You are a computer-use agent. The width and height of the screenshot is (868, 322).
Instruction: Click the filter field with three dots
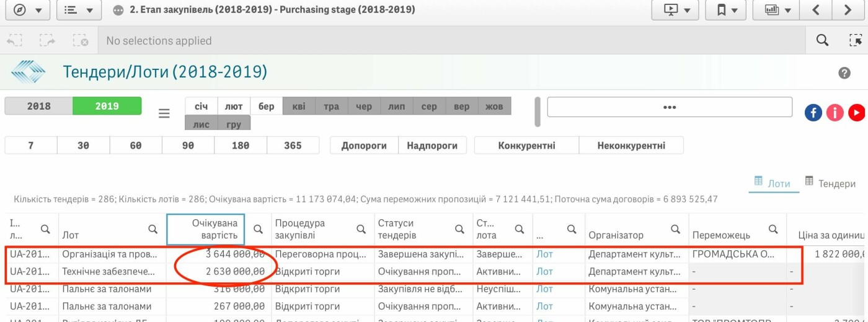(670, 107)
